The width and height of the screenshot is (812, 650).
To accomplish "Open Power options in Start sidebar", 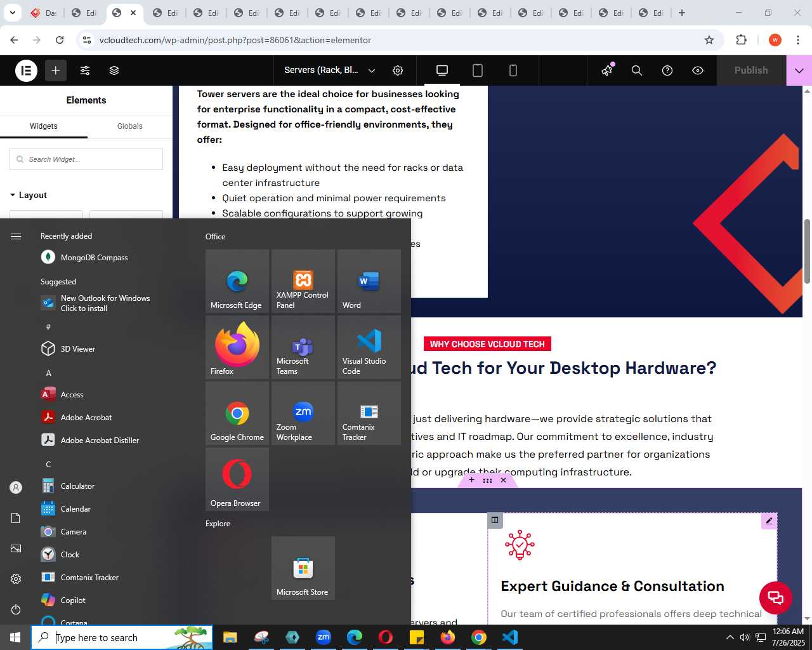I will click(x=16, y=609).
